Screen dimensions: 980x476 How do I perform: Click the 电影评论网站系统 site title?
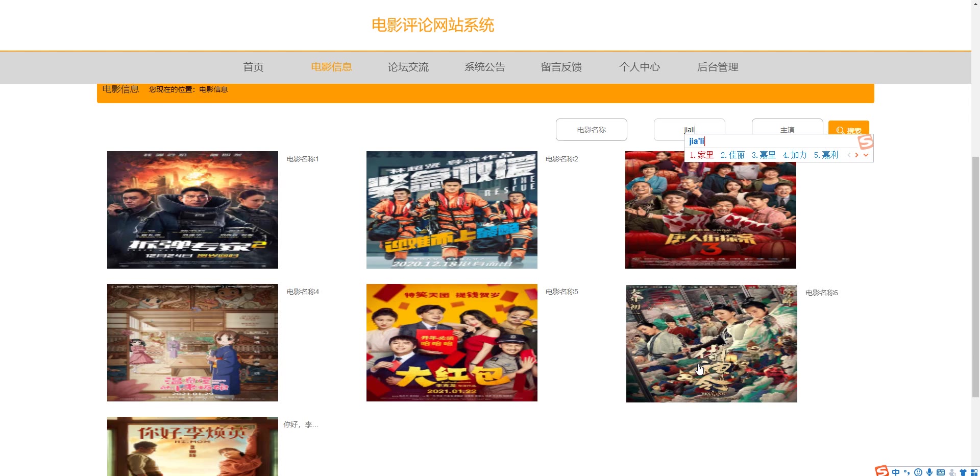click(432, 25)
